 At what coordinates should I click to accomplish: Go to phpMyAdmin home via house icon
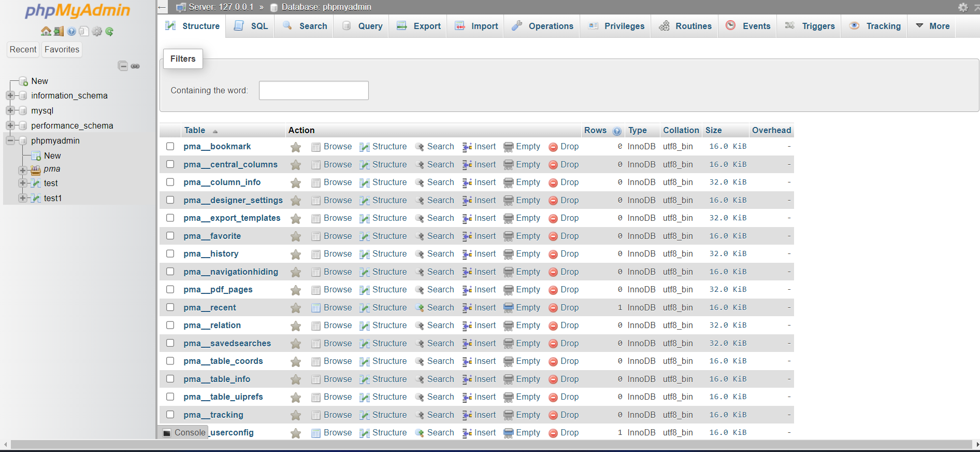[x=46, y=31]
